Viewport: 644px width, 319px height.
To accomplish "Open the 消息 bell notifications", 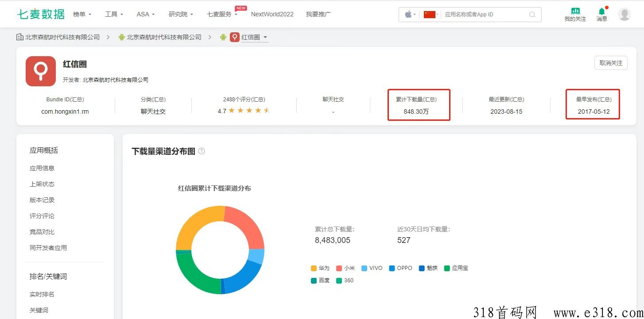I will coord(601,11).
